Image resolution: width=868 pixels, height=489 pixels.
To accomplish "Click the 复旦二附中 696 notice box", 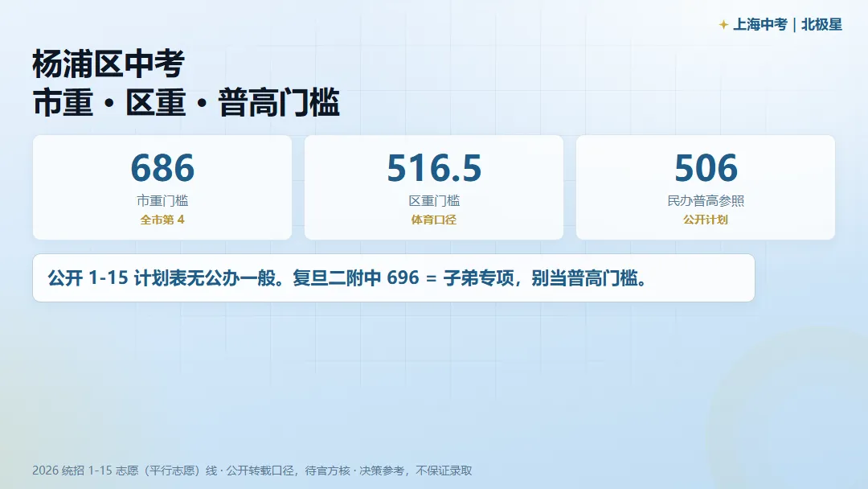I will click(x=394, y=278).
